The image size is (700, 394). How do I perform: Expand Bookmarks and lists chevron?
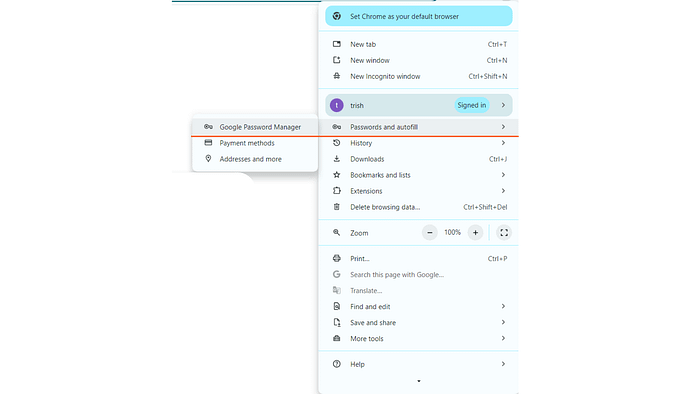pos(503,175)
